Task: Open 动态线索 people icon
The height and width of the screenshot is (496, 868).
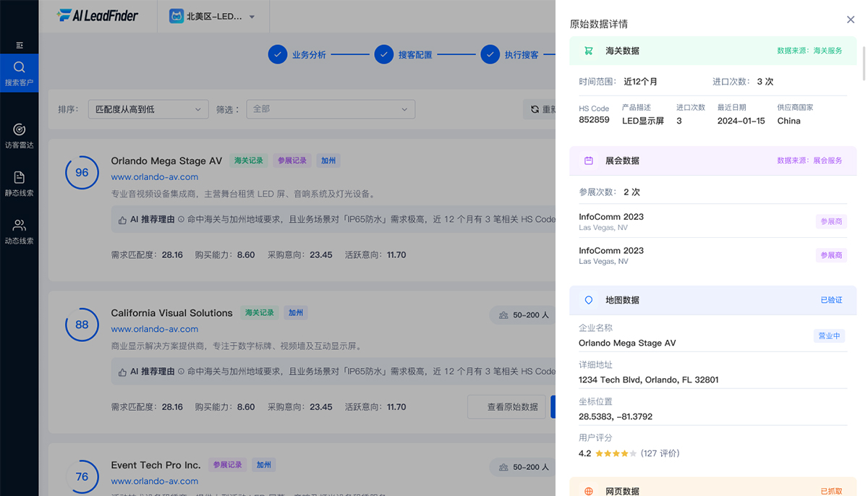Action: (x=20, y=231)
